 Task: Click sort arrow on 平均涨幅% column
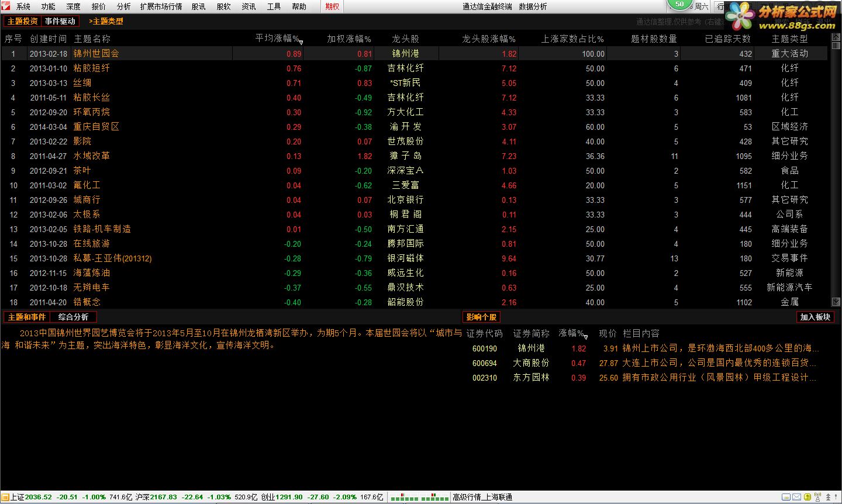(x=301, y=42)
